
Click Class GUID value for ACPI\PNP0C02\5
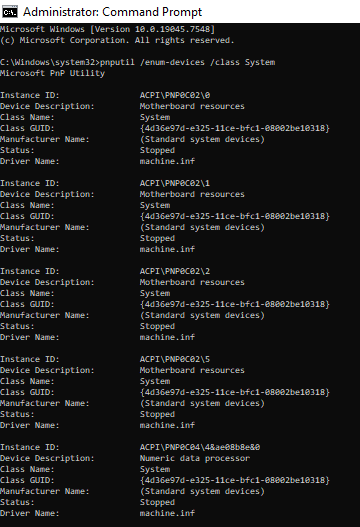(235, 393)
